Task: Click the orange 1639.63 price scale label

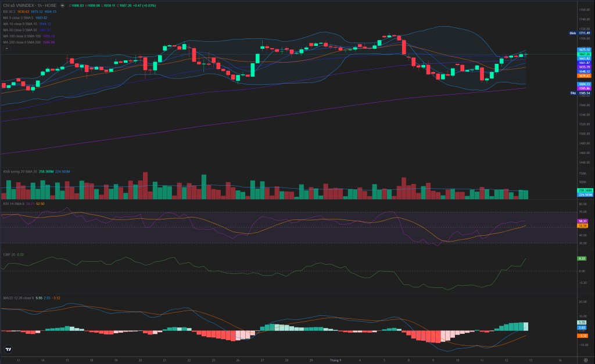Action: coord(584,76)
